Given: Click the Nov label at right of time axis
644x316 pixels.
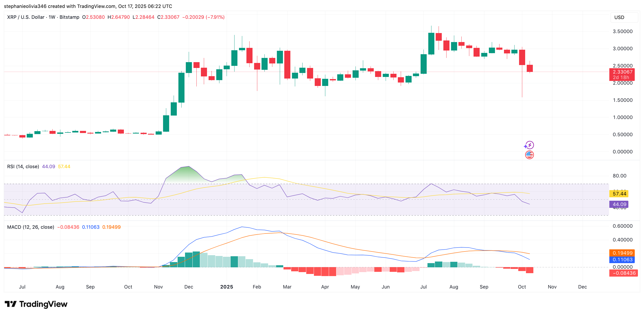Looking at the screenshot, I should 552,287.
